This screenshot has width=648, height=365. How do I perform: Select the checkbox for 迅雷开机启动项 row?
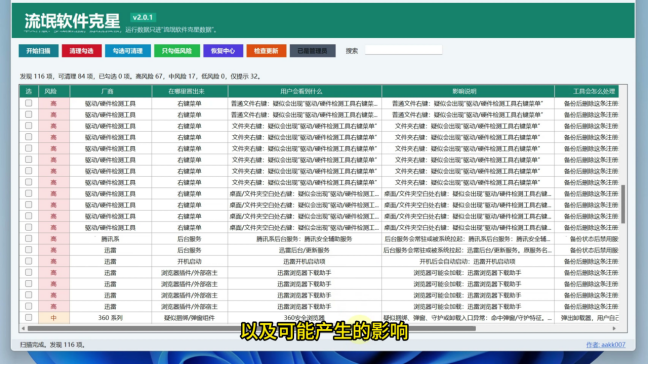point(29,261)
